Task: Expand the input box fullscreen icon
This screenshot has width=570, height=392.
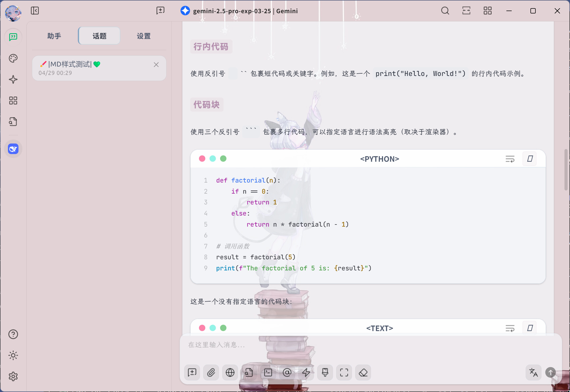Action: [x=344, y=372]
